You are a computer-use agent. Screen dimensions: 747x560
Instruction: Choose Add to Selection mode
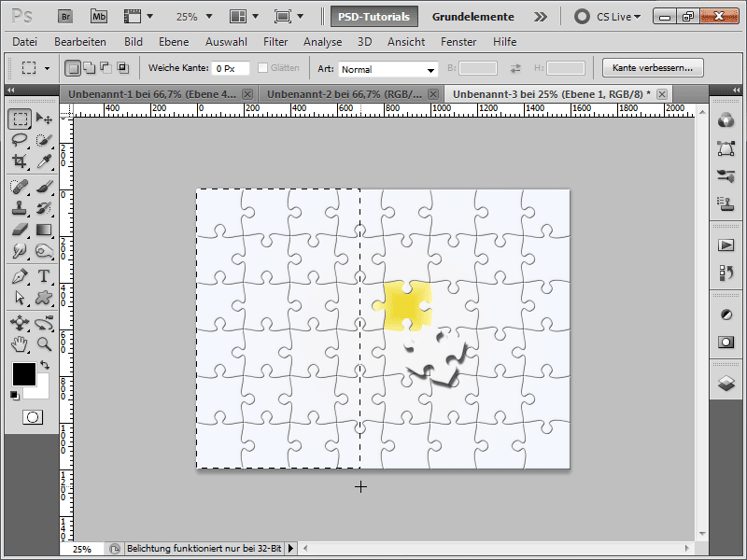(x=89, y=68)
